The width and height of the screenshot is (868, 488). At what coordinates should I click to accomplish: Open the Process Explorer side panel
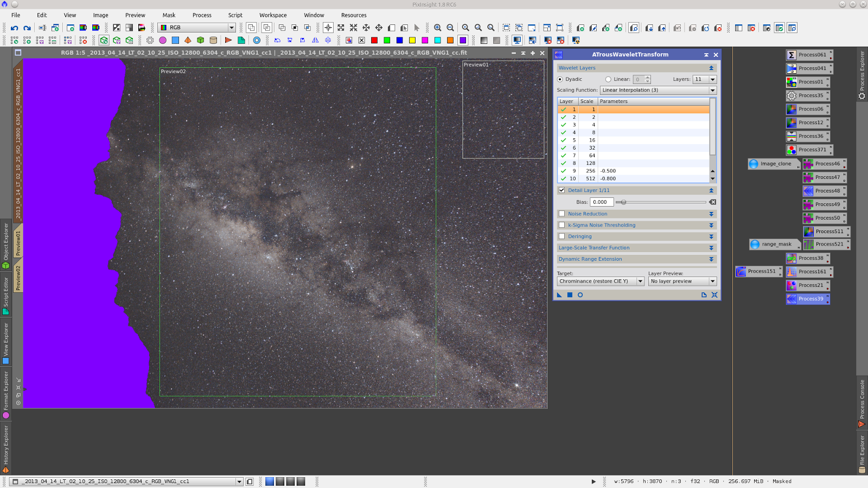862,75
